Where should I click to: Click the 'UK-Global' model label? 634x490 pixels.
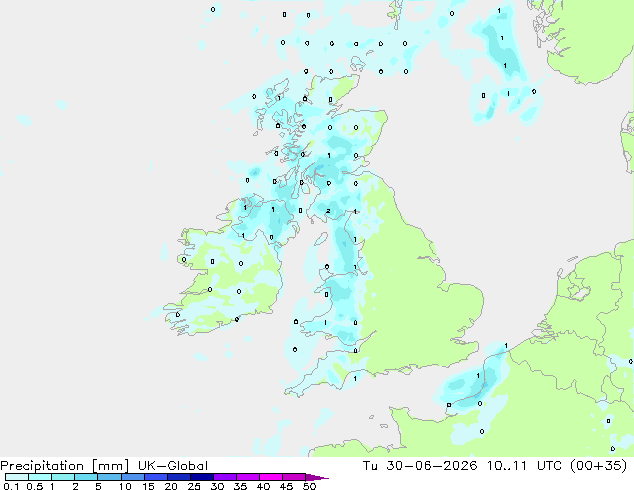(173, 466)
